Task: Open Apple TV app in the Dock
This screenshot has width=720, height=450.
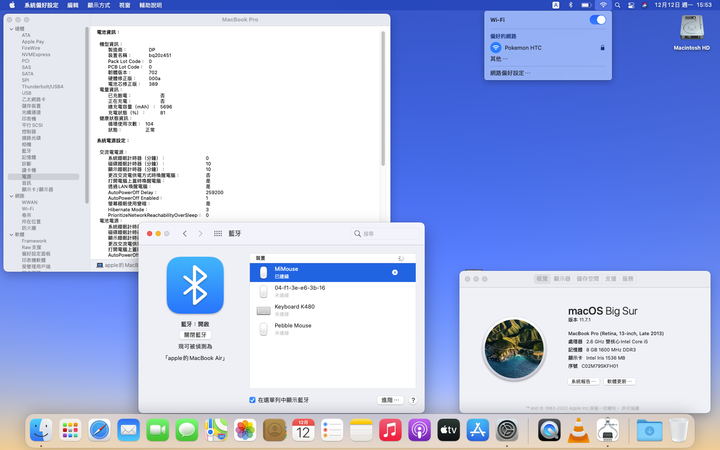Action: point(449,430)
